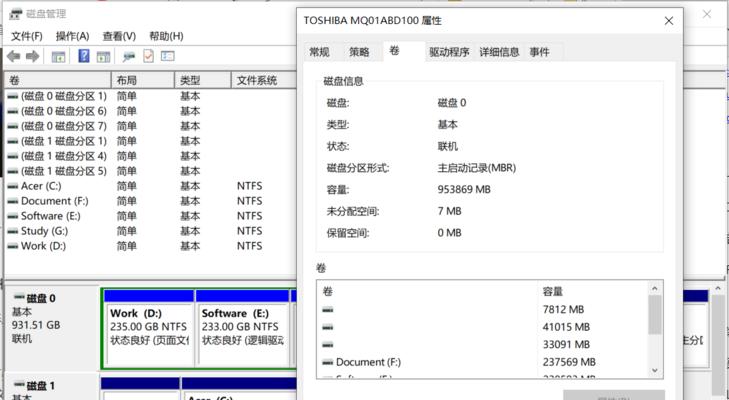Switch to the 驱动程序 tab
The width and height of the screenshot is (729, 400).
click(449, 52)
